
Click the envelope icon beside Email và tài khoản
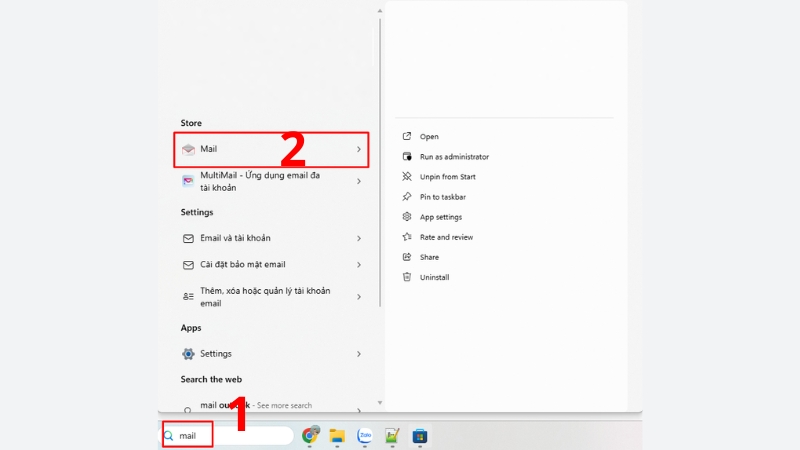(x=188, y=238)
